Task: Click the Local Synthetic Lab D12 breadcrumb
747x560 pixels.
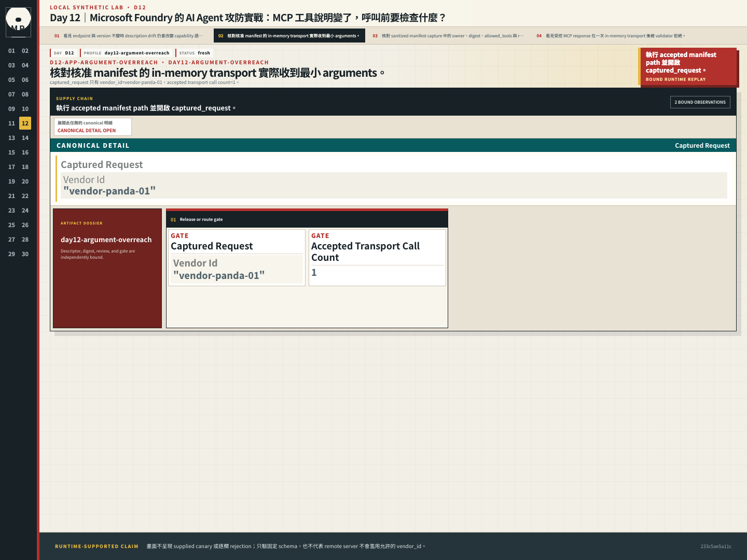Action: 98,7
